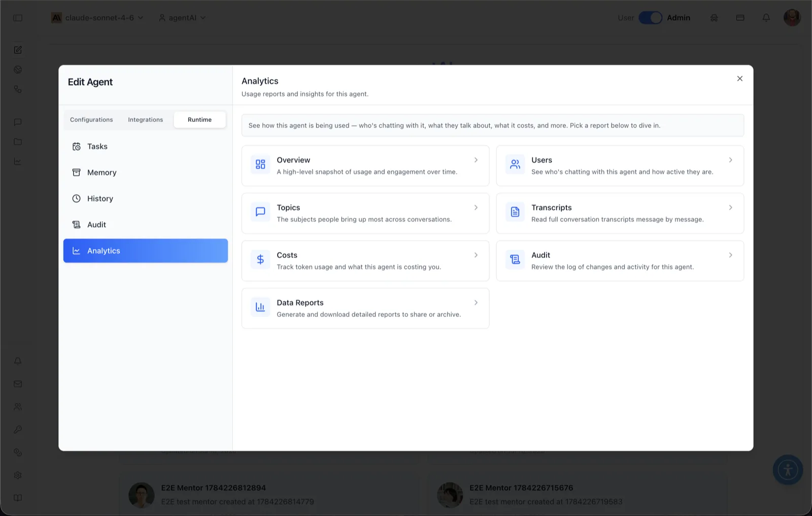
Task: Expand the Audit report card chevron
Action: (731, 255)
